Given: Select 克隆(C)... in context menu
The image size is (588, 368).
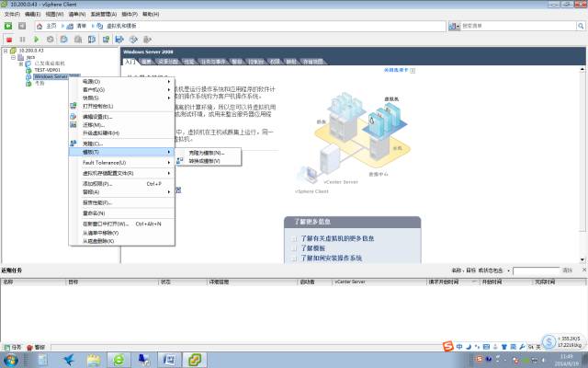Looking at the screenshot, I should (x=122, y=144).
